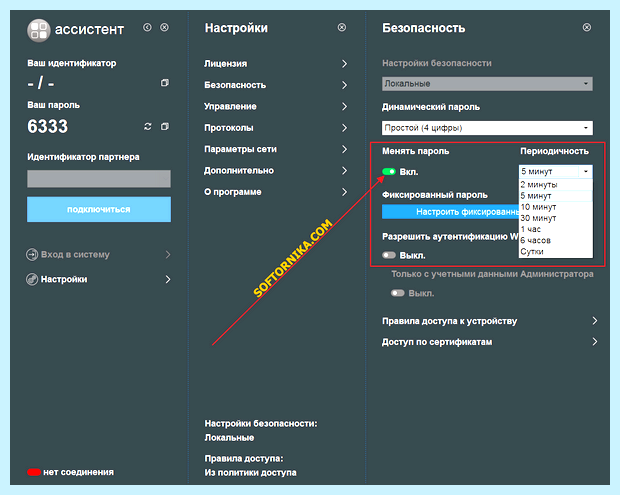Copy password 6333 with the copy icon
This screenshot has height=495, width=620.
[x=164, y=127]
